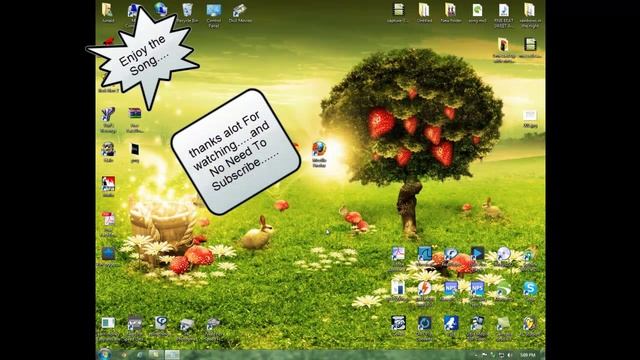Open the Control Panel desktop shortcut

pos(213,10)
